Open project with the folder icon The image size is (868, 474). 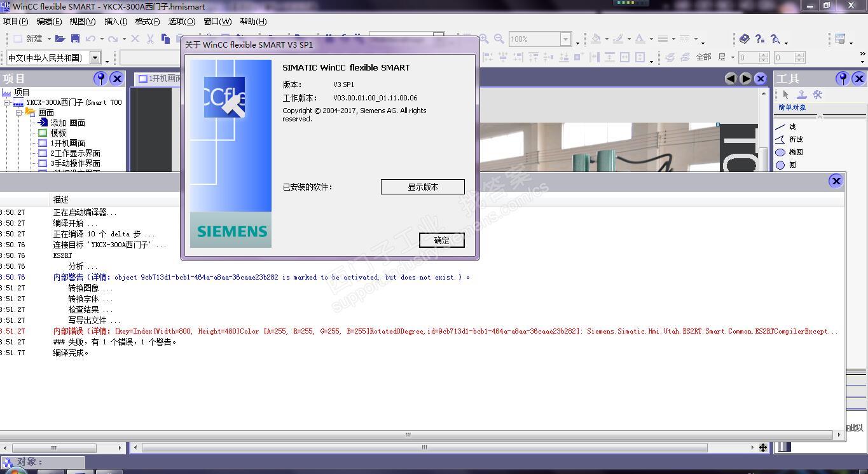60,39
